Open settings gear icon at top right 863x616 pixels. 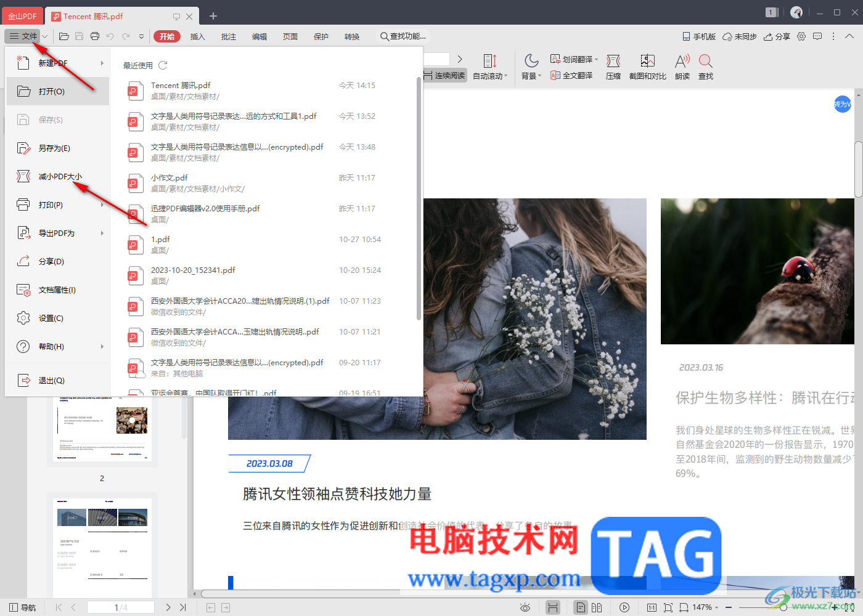pyautogui.click(x=801, y=36)
